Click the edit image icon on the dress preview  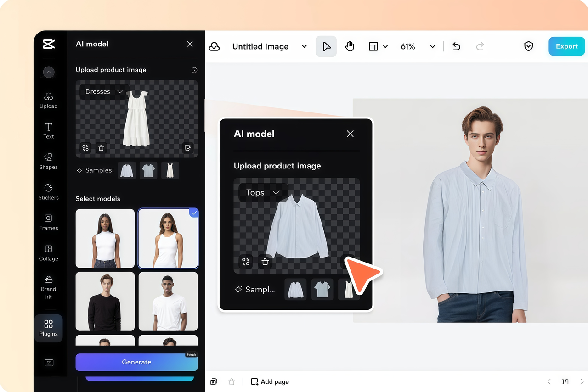188,148
